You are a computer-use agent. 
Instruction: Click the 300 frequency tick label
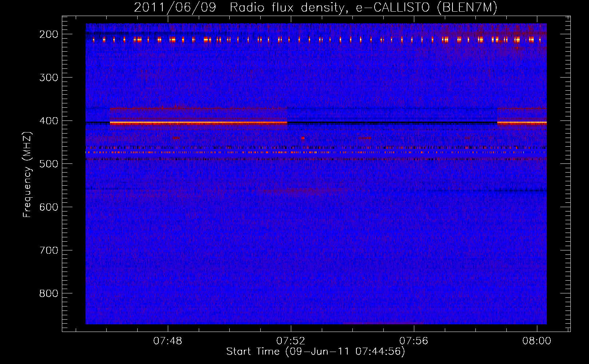tap(49, 78)
